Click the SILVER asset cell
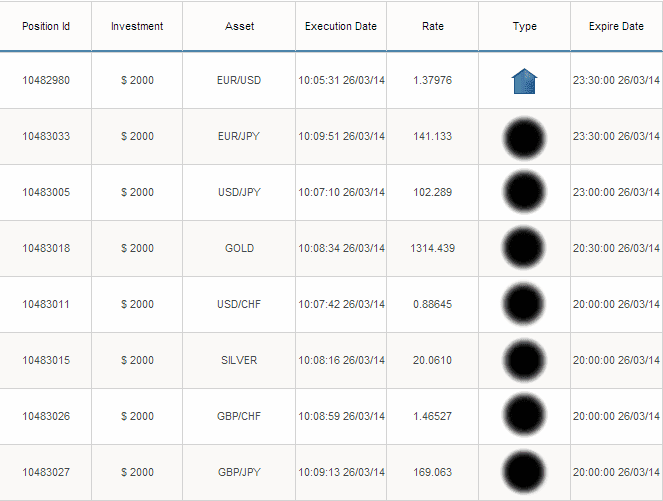The image size is (663, 501). pos(239,360)
